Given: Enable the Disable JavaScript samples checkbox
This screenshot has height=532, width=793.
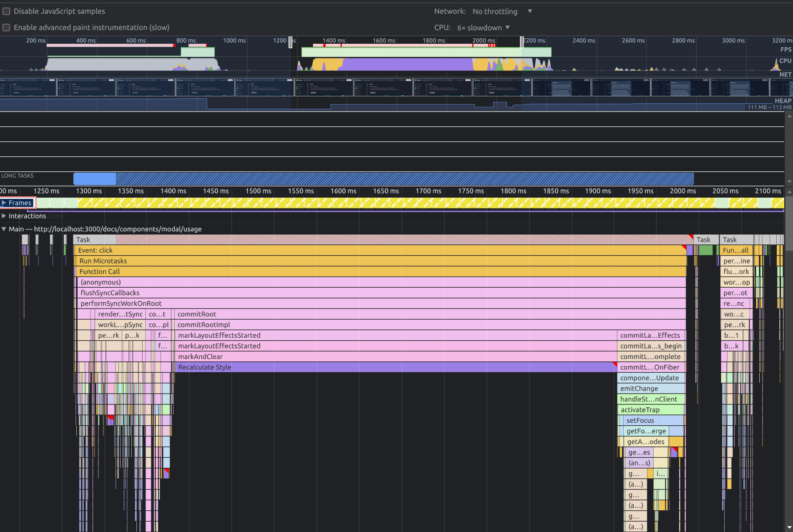Looking at the screenshot, I should [6, 11].
